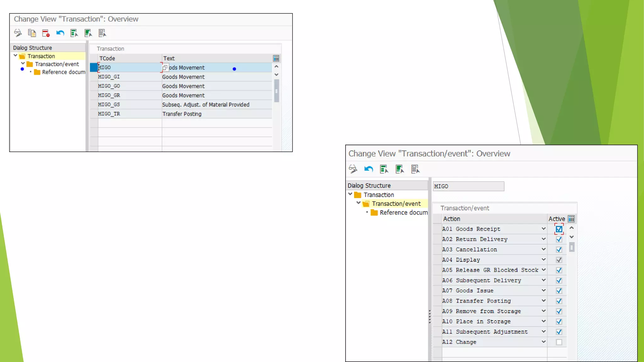
Task: Select Transaction/event folder in left Dialog Structure
Action: (57, 64)
